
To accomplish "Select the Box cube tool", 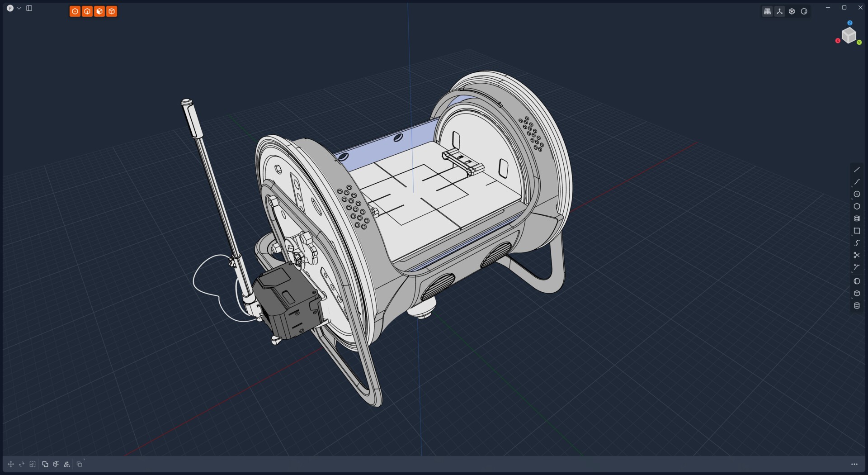I will coord(857,294).
